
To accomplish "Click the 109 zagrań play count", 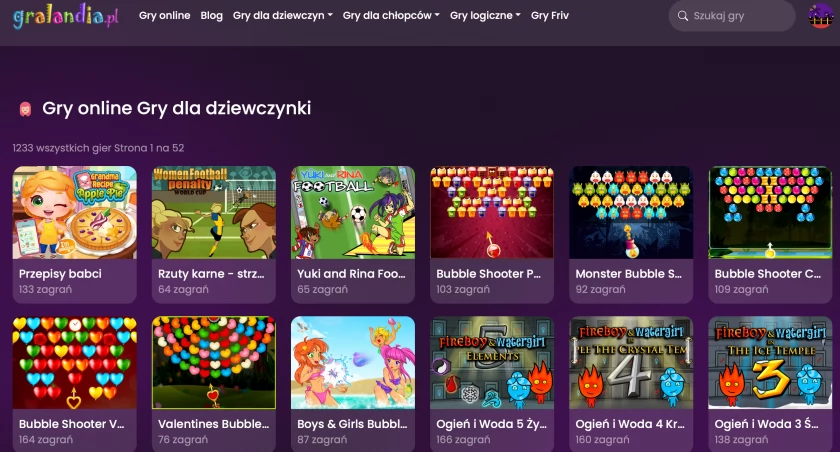I will (741, 290).
